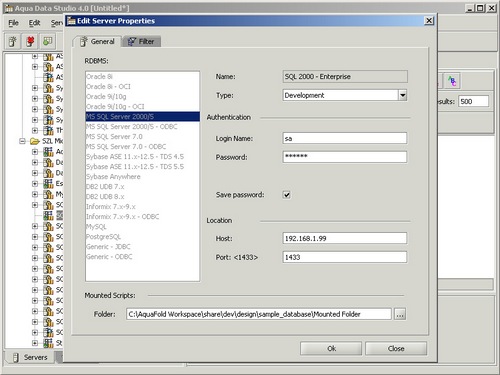The height and width of the screenshot is (375, 500).
Task: Select PostgreSQL in RDBMS list
Action: [143, 237]
